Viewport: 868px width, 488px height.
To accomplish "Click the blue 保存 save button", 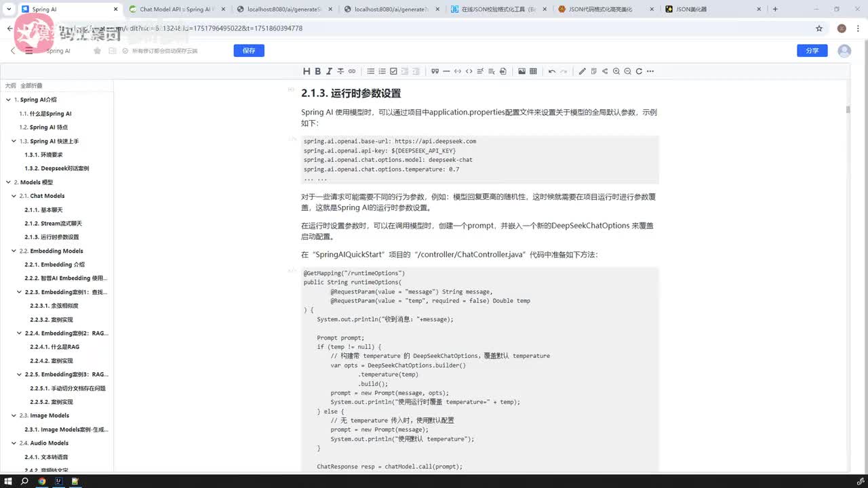I will point(249,51).
